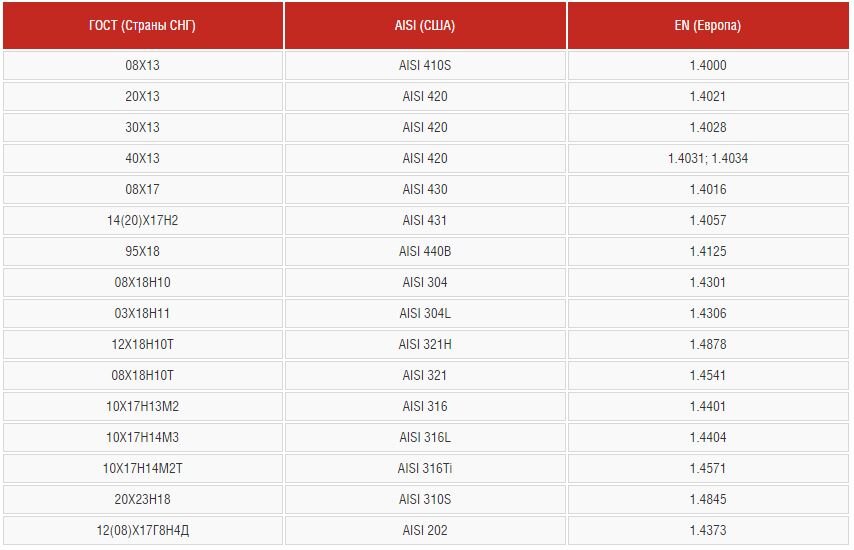Click the 10Х17Н13М2 cell
Image resolution: width=854 pixels, height=550 pixels.
click(143, 407)
